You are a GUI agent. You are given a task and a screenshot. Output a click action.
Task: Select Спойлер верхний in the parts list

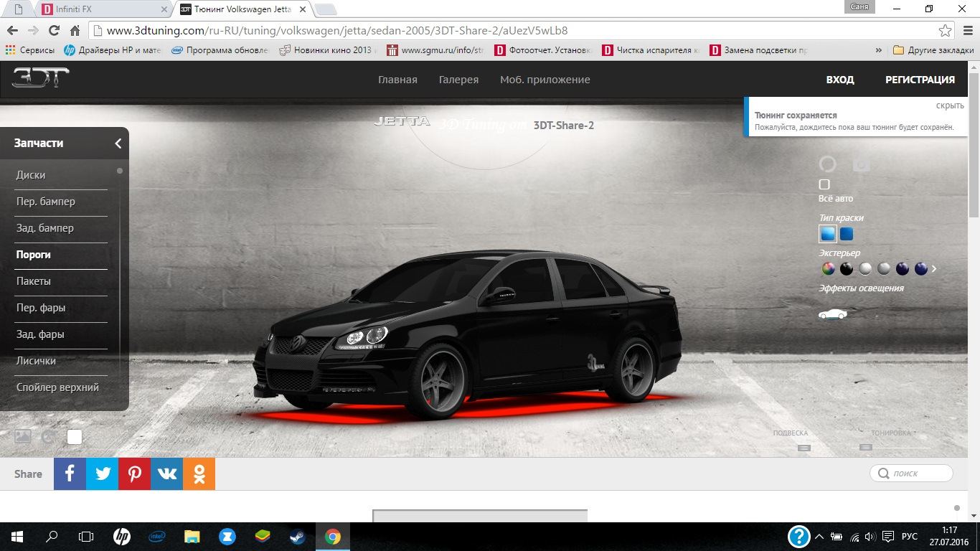[x=58, y=387]
